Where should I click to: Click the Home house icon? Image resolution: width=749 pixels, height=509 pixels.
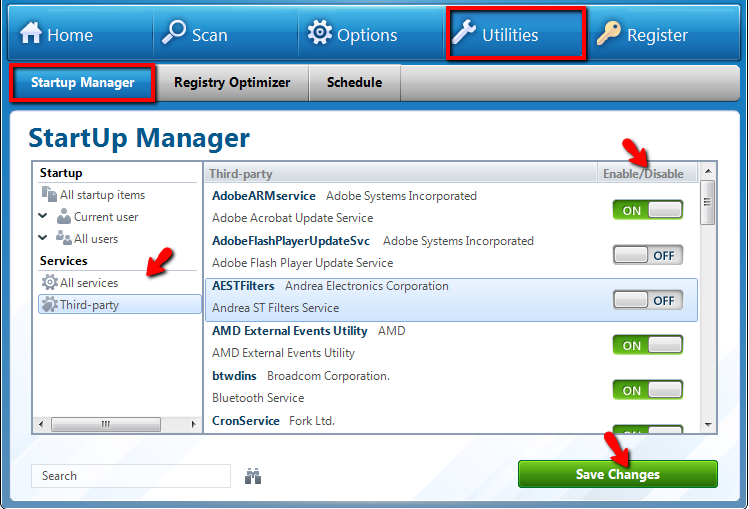pyautogui.click(x=31, y=34)
